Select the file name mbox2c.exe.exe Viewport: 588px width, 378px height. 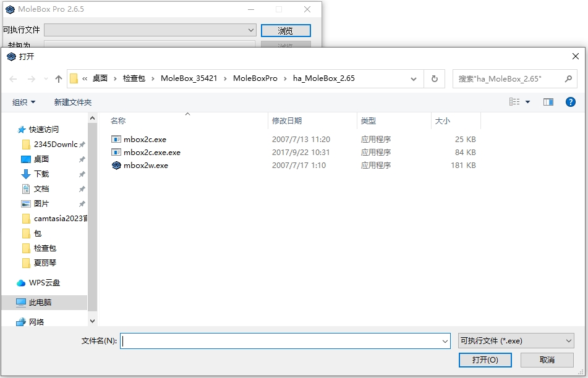pyautogui.click(x=152, y=153)
